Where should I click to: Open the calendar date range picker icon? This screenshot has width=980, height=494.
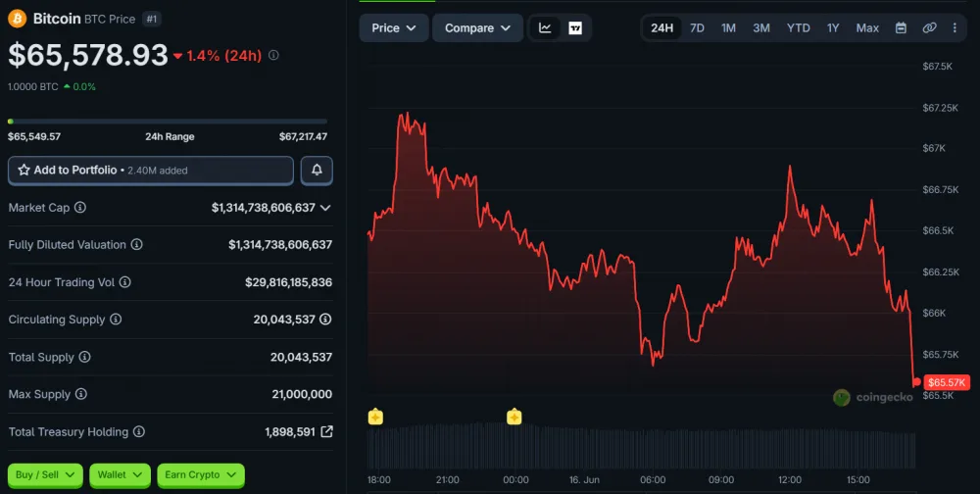pos(901,28)
